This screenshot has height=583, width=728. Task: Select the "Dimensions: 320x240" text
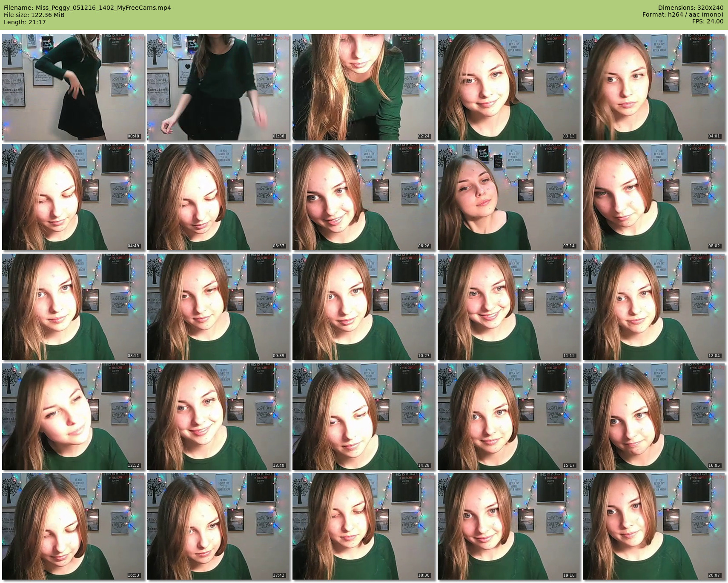click(x=691, y=8)
